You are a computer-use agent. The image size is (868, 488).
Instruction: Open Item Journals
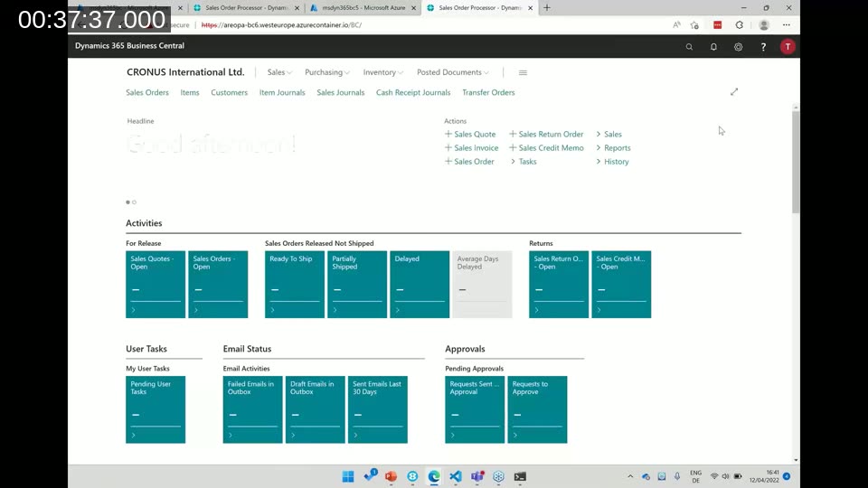(282, 92)
